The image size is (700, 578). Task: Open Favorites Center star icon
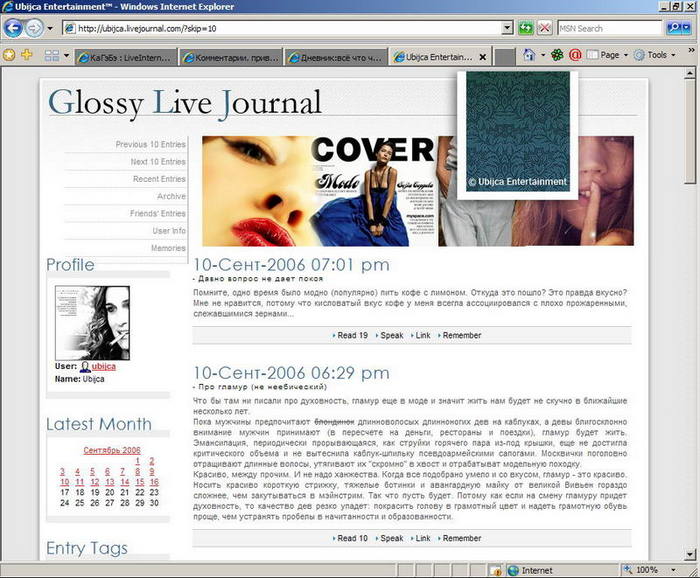point(9,55)
